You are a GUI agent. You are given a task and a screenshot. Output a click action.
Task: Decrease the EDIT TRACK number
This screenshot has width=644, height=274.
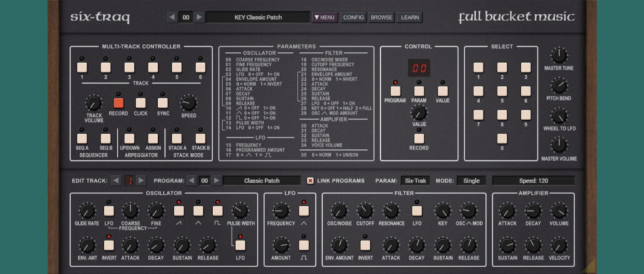116,180
